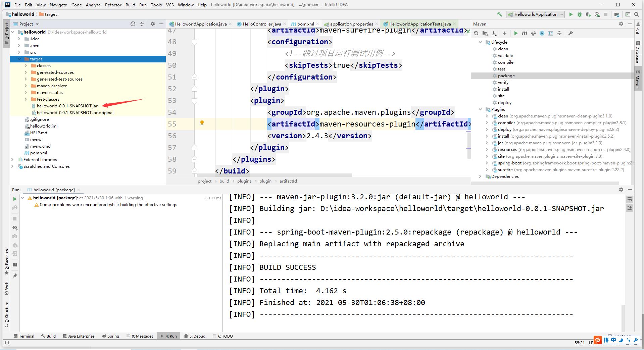Click the editor horizontal scrollbar
Image resolution: width=644 pixels, height=350 pixels.
(275, 175)
